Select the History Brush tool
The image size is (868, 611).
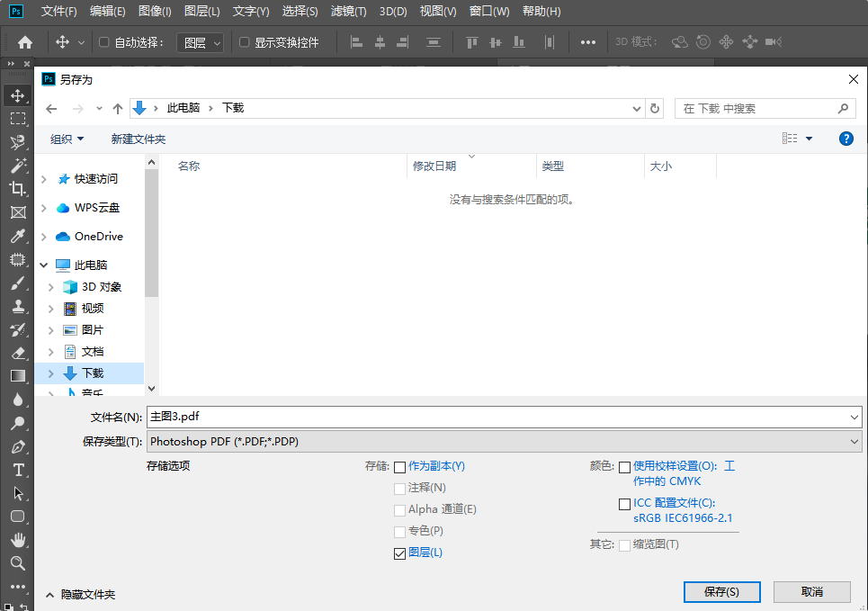pyautogui.click(x=17, y=329)
